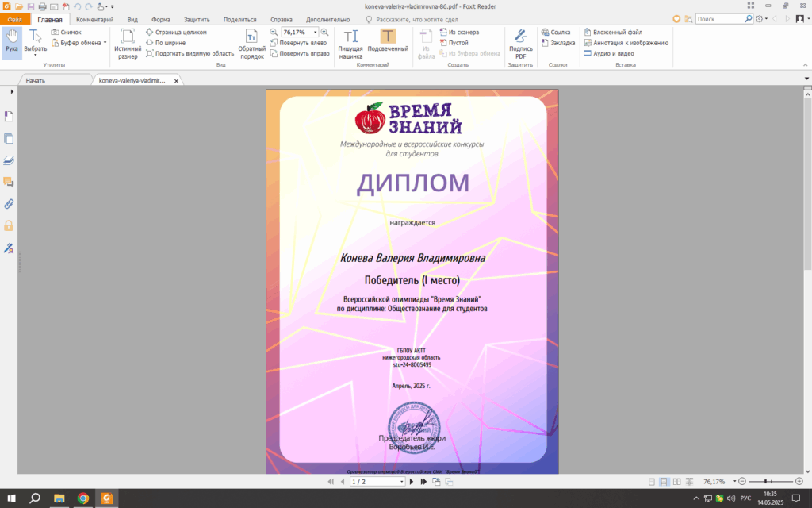The image size is (812, 508).
Task: Switch to the Защитить ribbon tab
Action: [197, 19]
